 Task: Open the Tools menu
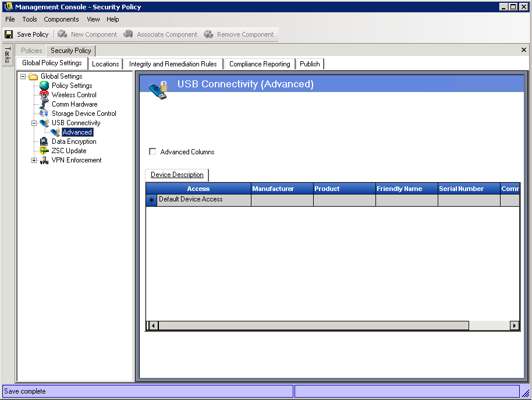coord(30,19)
